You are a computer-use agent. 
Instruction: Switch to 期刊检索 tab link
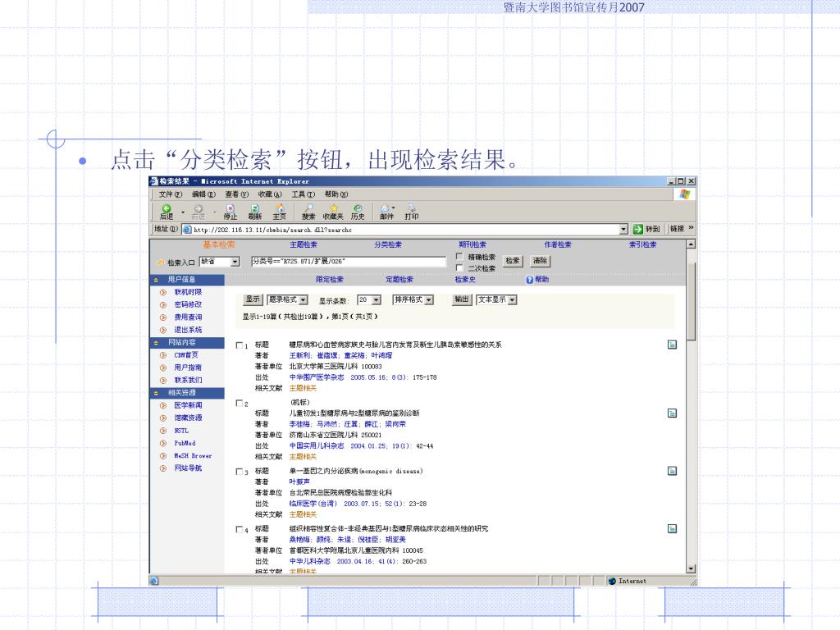point(472,244)
